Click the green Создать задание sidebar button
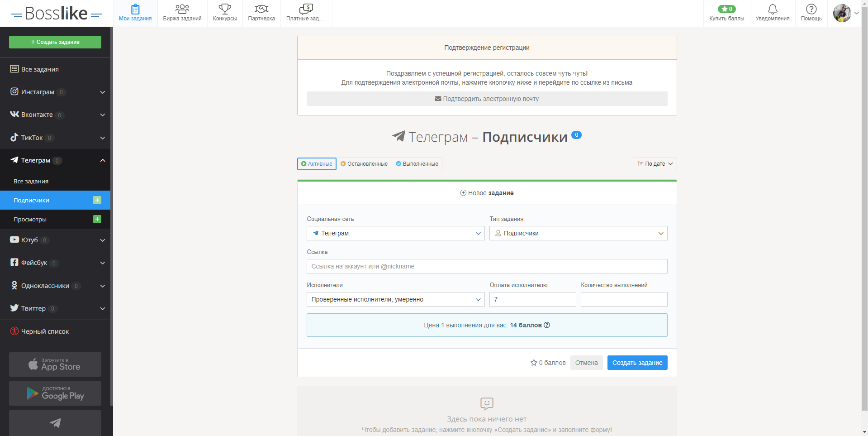This screenshot has width=868, height=436. click(55, 42)
